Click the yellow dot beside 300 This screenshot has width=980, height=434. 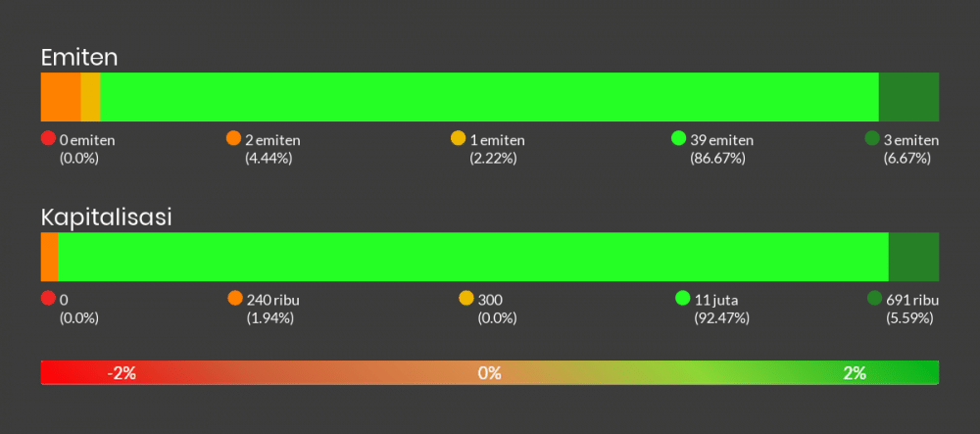465,298
